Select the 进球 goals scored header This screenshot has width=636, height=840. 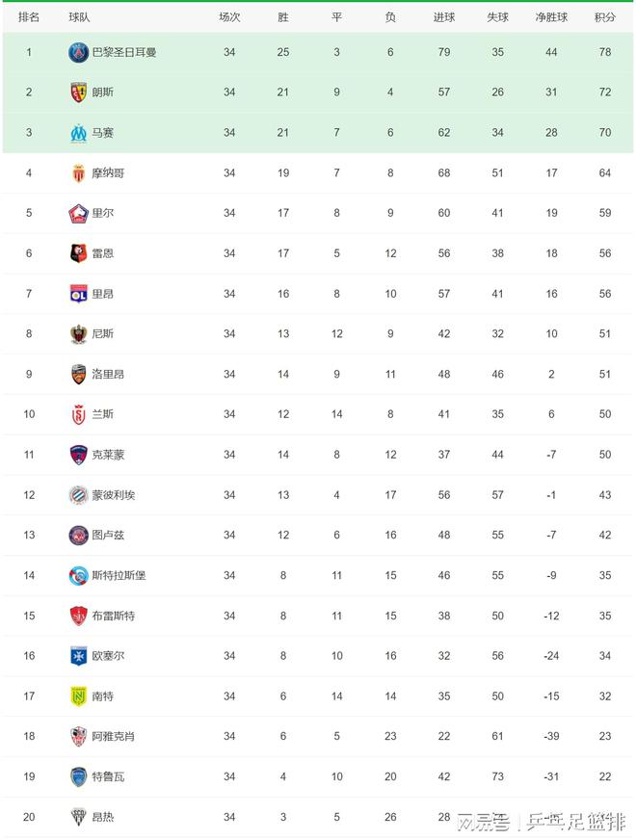[x=444, y=17]
